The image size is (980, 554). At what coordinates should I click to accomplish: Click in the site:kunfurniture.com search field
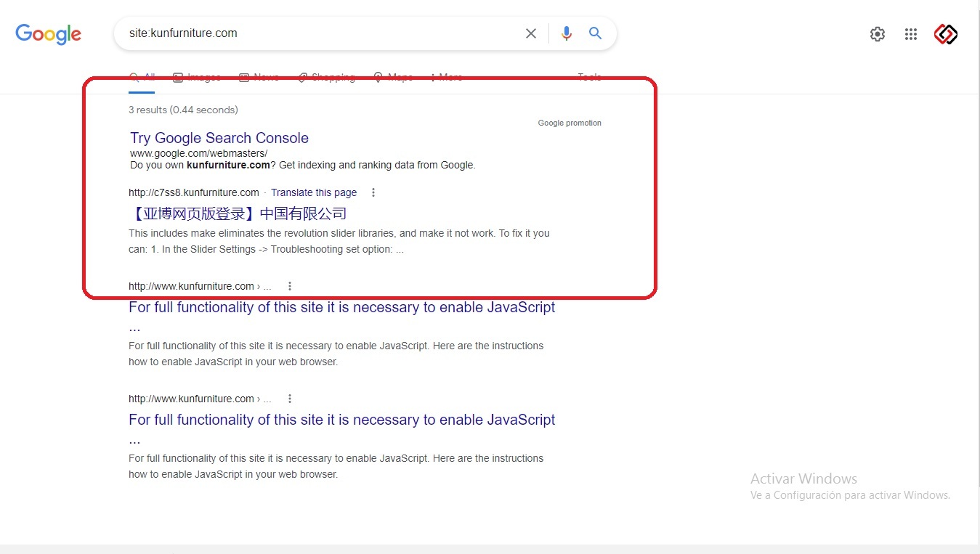point(320,33)
